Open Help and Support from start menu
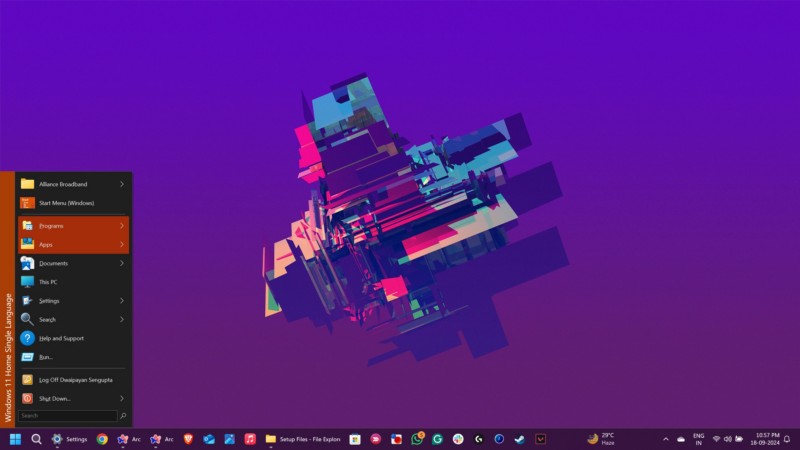Viewport: 800px width, 450px height. [61, 338]
